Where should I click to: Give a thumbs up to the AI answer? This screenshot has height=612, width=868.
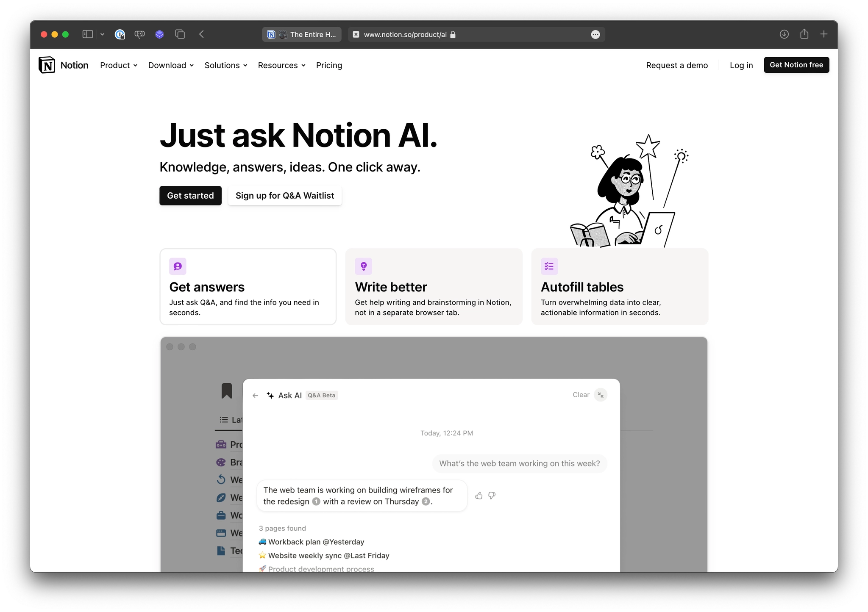pyautogui.click(x=479, y=496)
